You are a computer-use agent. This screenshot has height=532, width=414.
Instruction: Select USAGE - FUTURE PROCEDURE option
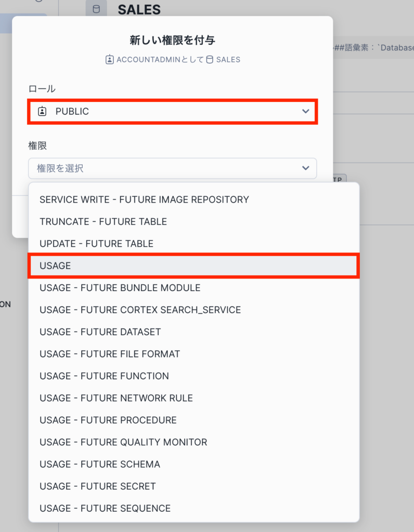(108, 420)
